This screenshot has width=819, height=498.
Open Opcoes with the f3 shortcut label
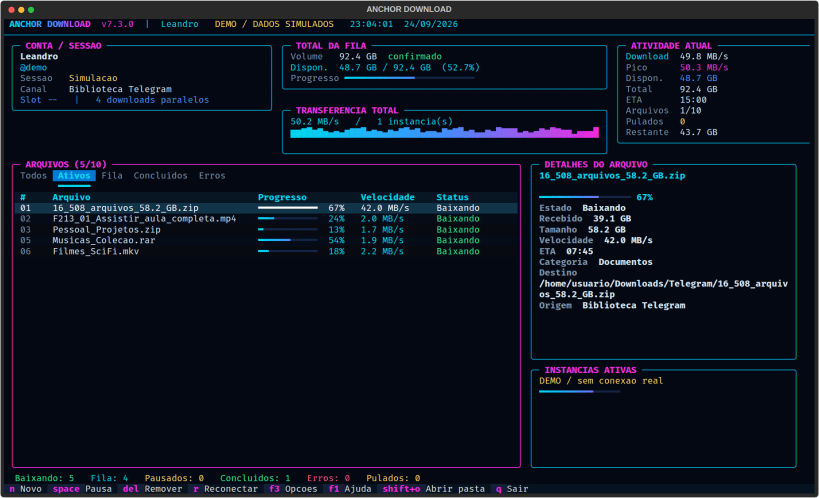pyautogui.click(x=293, y=489)
